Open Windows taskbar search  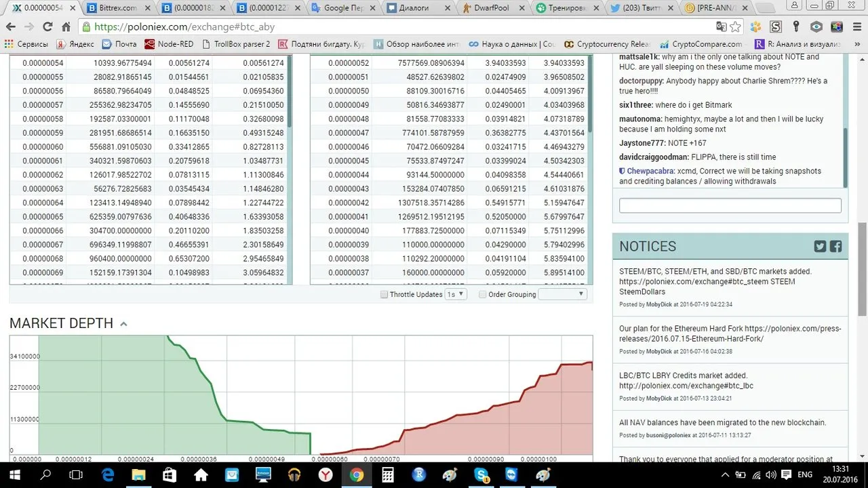point(46,475)
